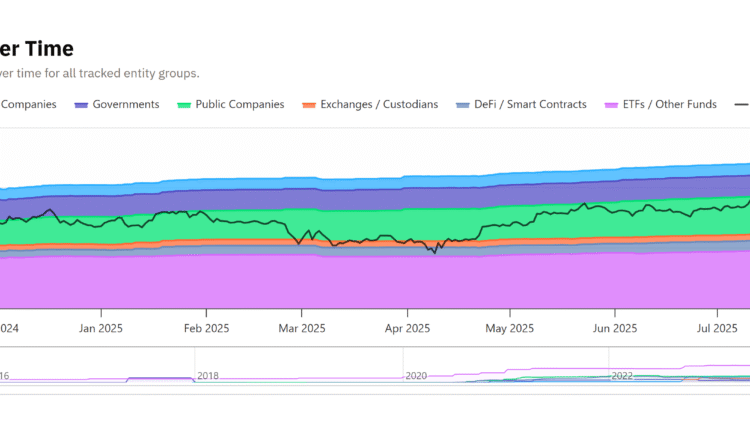Select the Mar 2025 axis label
This screenshot has height=430, width=750.
point(301,328)
